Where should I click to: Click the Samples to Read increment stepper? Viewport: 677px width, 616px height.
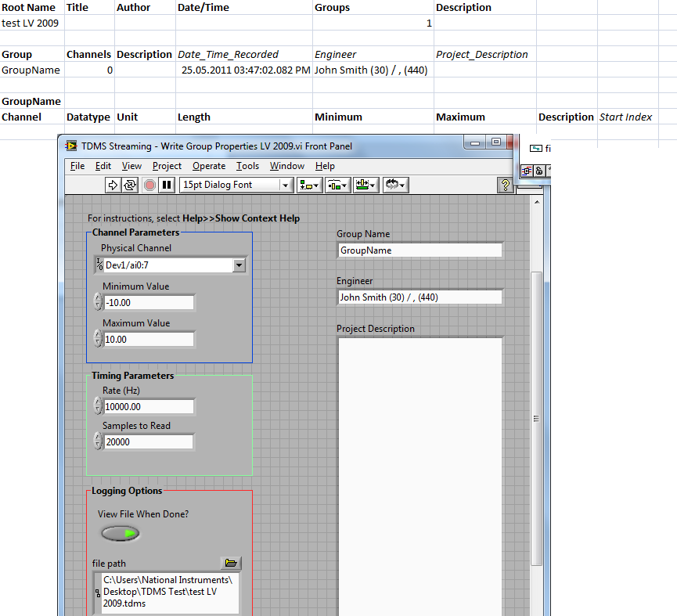tap(99, 438)
